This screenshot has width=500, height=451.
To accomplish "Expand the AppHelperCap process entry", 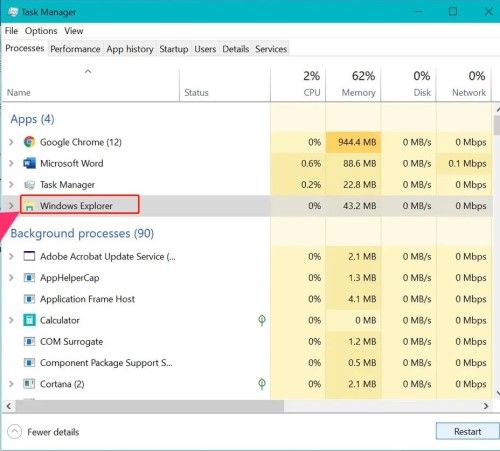I will click(11, 278).
